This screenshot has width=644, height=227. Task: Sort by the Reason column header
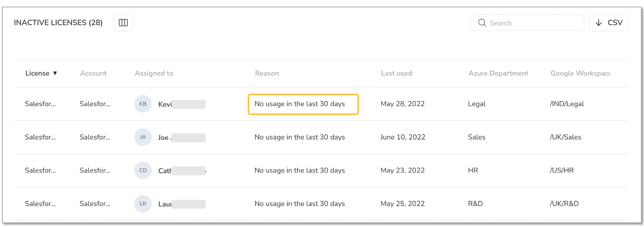point(267,73)
